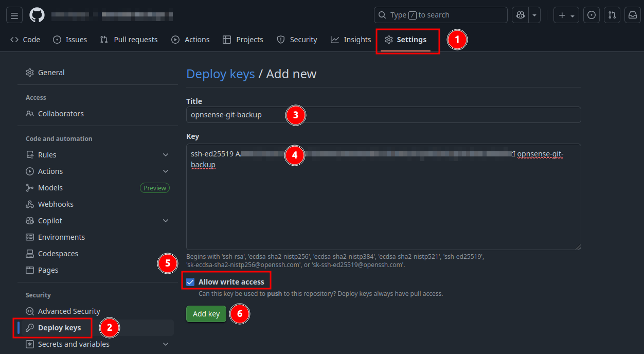
Task: Open the Webhooks settings section
Action: (x=55, y=204)
